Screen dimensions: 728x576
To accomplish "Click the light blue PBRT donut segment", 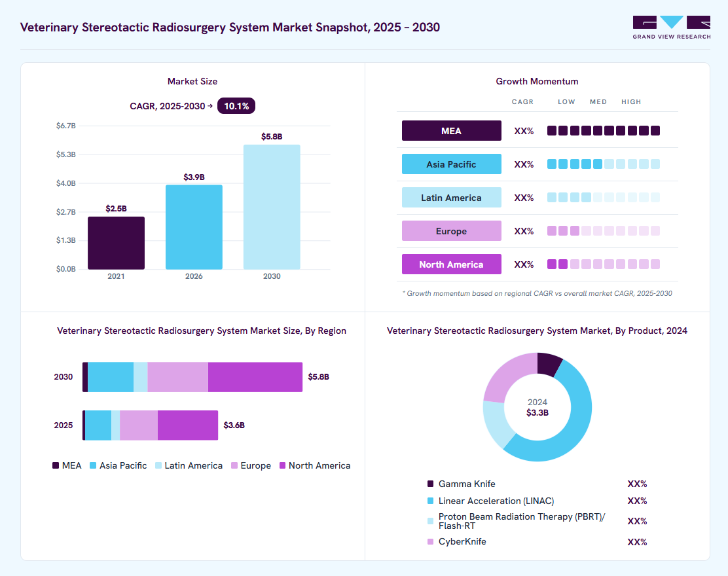I will point(499,422).
